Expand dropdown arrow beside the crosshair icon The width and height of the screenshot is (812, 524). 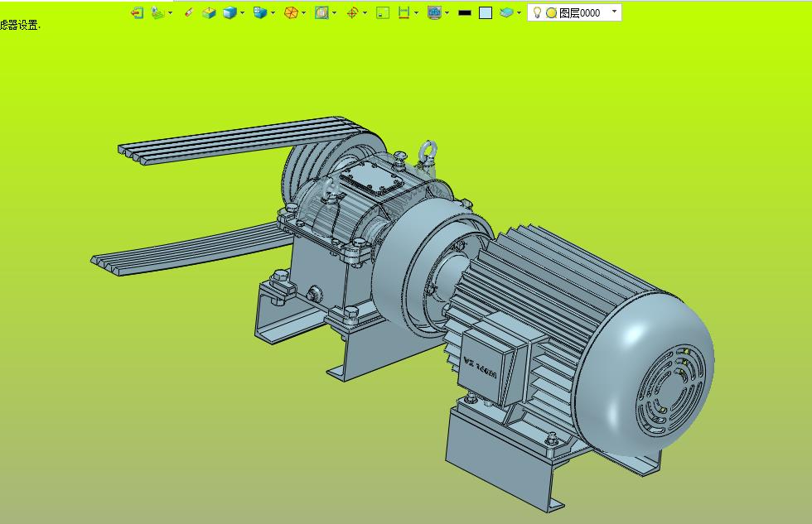click(365, 12)
